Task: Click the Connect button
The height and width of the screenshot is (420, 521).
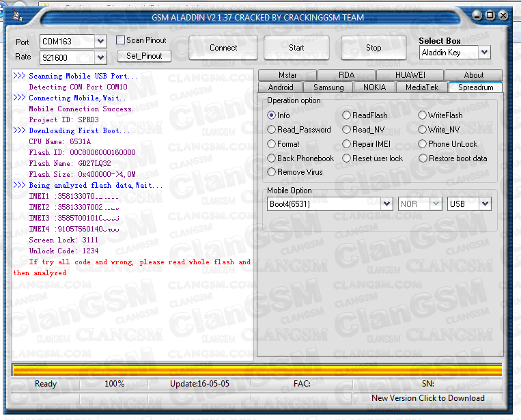Action: click(x=223, y=48)
